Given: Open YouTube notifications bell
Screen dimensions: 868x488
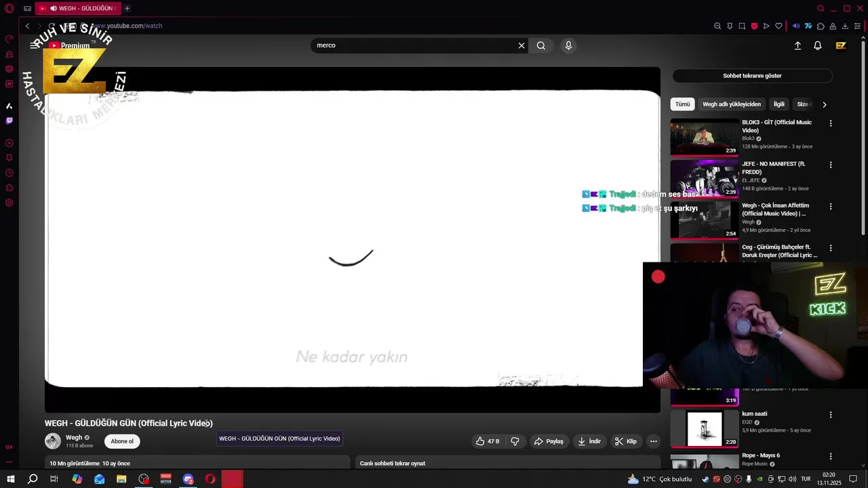Looking at the screenshot, I should coord(818,45).
